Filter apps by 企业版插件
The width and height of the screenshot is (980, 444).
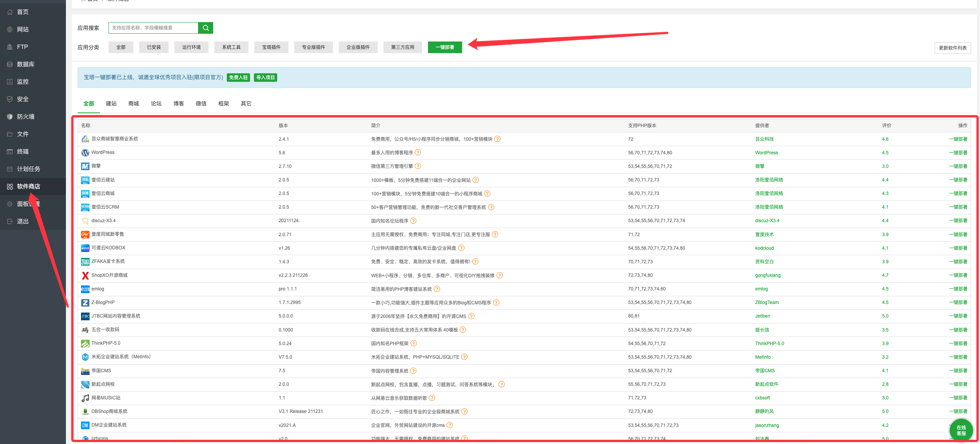pyautogui.click(x=358, y=47)
